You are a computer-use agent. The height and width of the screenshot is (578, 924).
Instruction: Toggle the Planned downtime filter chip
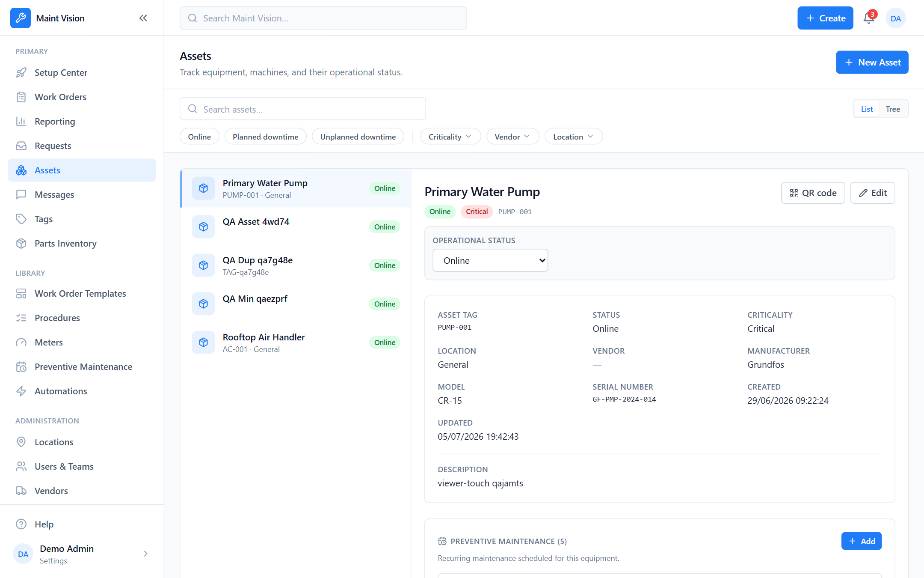[266, 137]
